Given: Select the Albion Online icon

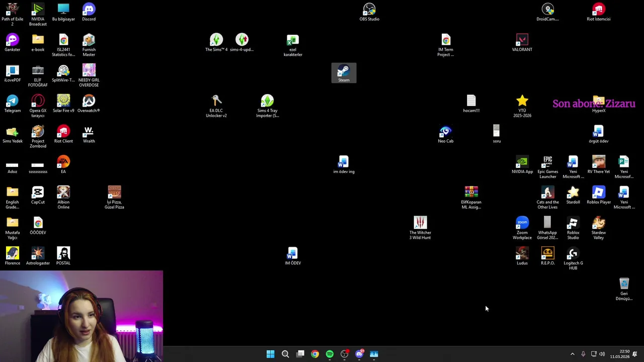Looking at the screenshot, I should tap(63, 198).
